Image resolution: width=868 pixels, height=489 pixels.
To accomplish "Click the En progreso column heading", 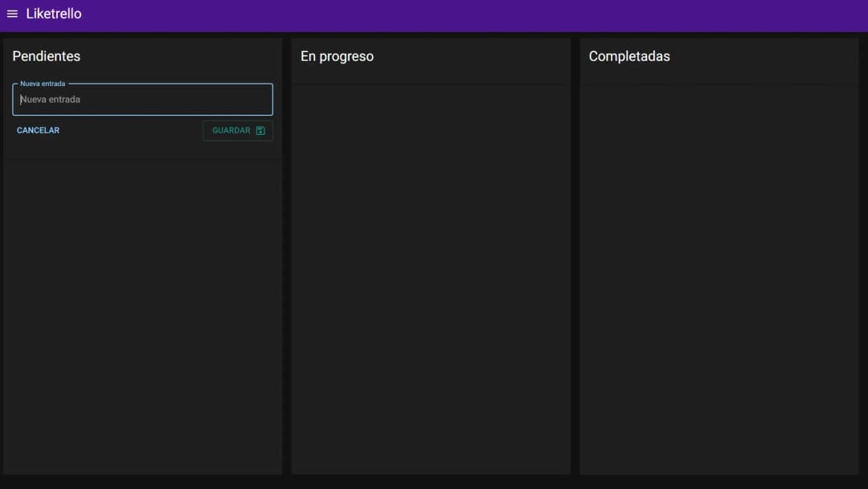I will 337,56.
